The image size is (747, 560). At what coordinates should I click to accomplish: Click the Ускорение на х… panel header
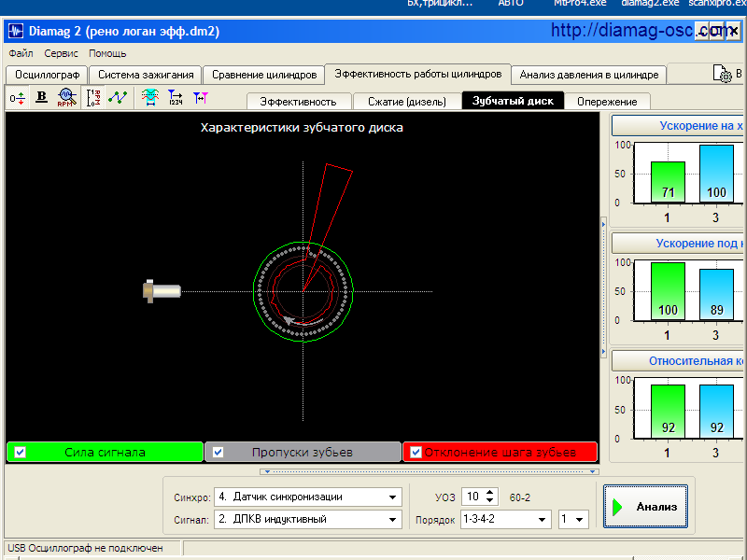(677, 126)
